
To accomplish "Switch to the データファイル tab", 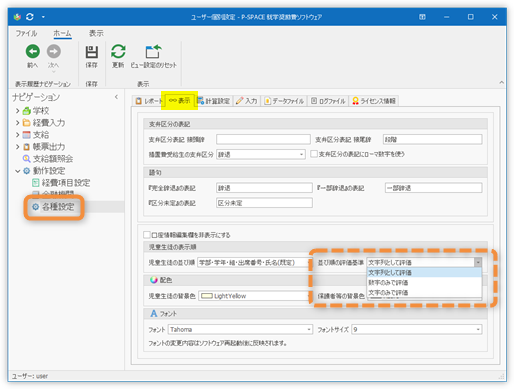I will (284, 101).
